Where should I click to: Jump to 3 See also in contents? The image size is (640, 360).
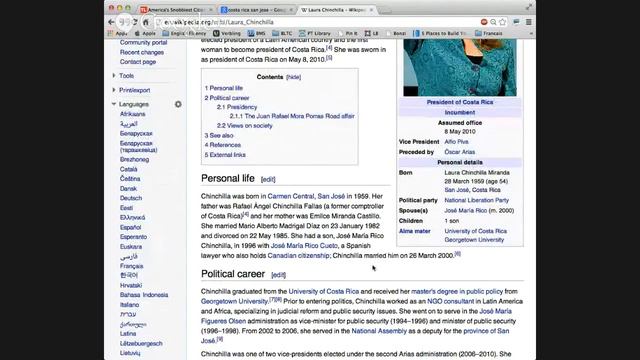[x=219, y=136]
